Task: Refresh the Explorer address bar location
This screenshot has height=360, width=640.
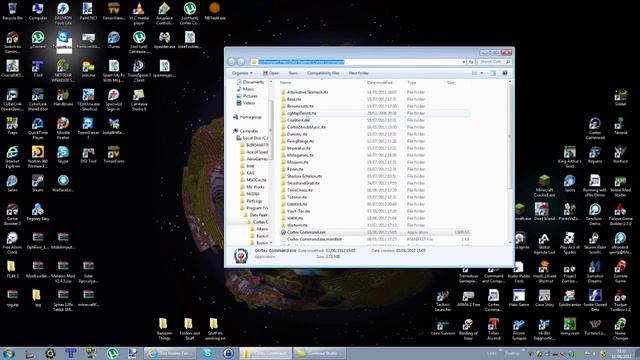Action: coord(471,62)
